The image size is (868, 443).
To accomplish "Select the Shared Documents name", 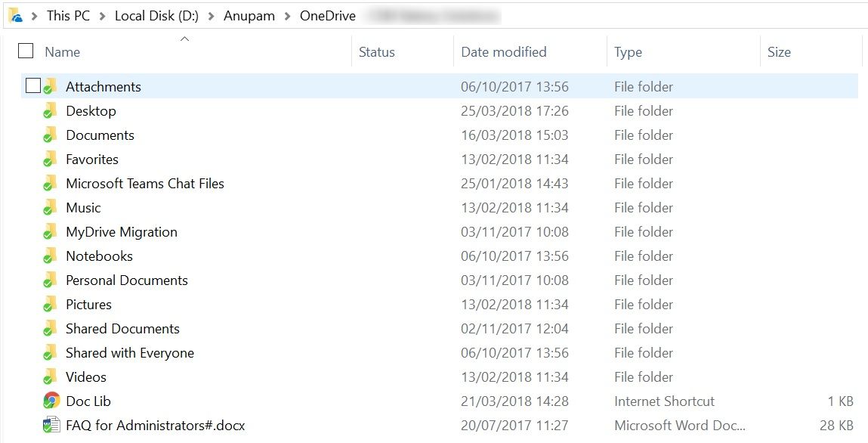I will coord(123,328).
